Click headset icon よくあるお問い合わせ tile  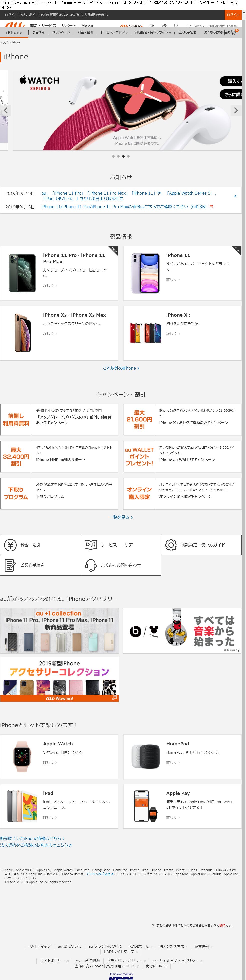(121, 565)
